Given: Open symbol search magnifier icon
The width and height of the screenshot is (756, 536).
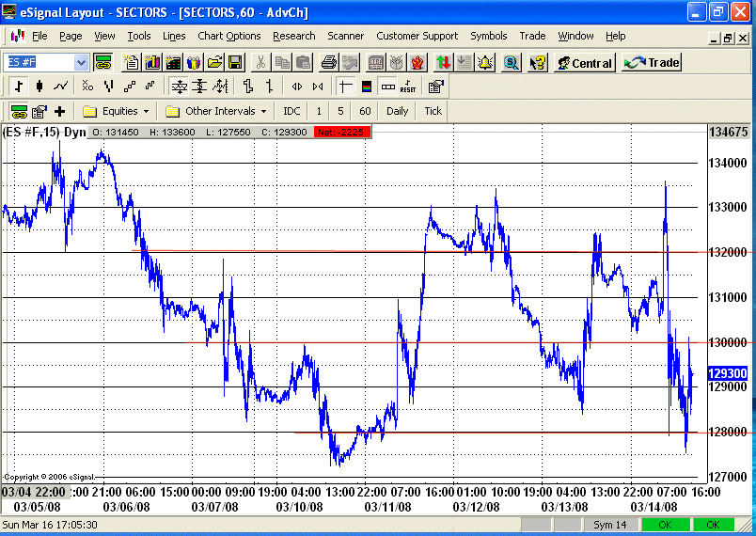Looking at the screenshot, I should [x=511, y=63].
